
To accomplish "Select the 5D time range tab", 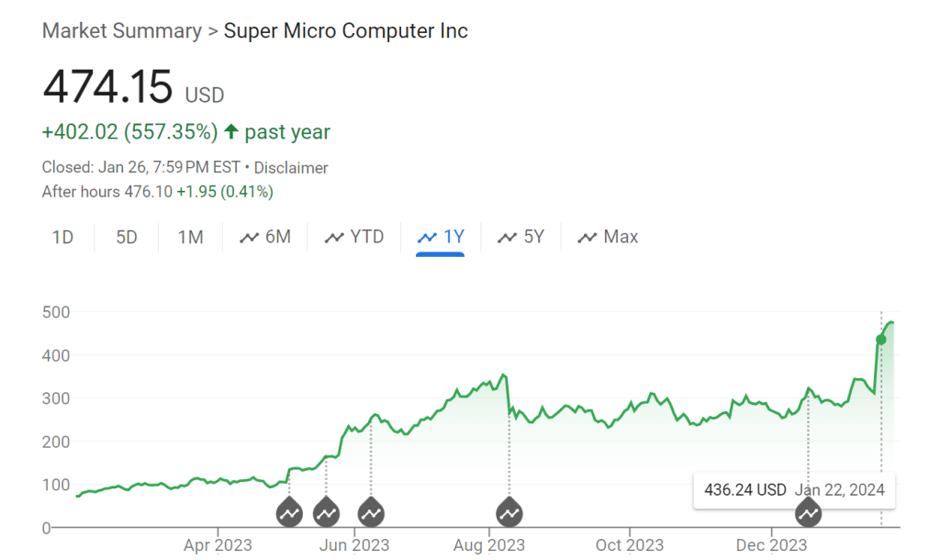I will point(127,238).
